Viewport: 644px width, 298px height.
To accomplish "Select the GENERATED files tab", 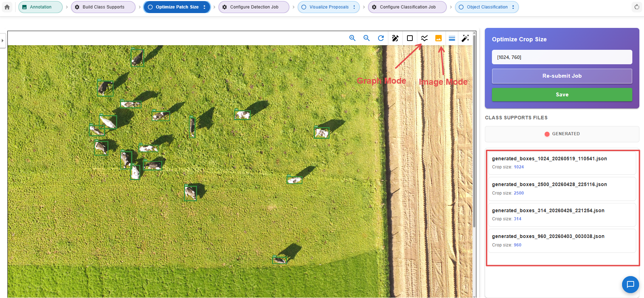I will tap(562, 134).
